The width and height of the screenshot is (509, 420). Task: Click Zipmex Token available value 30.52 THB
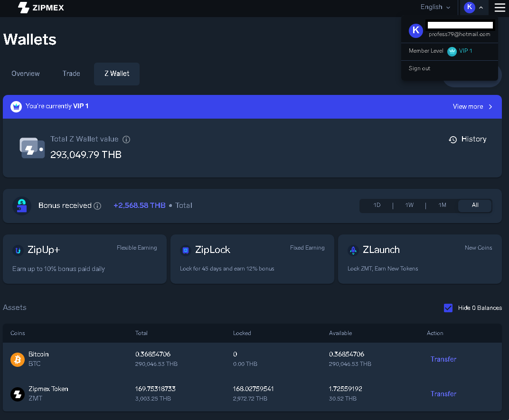pos(342,399)
